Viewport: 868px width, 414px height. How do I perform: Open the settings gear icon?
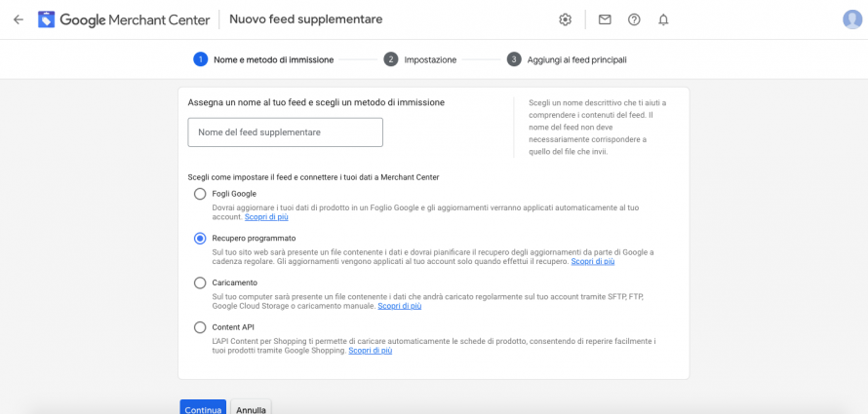click(566, 19)
